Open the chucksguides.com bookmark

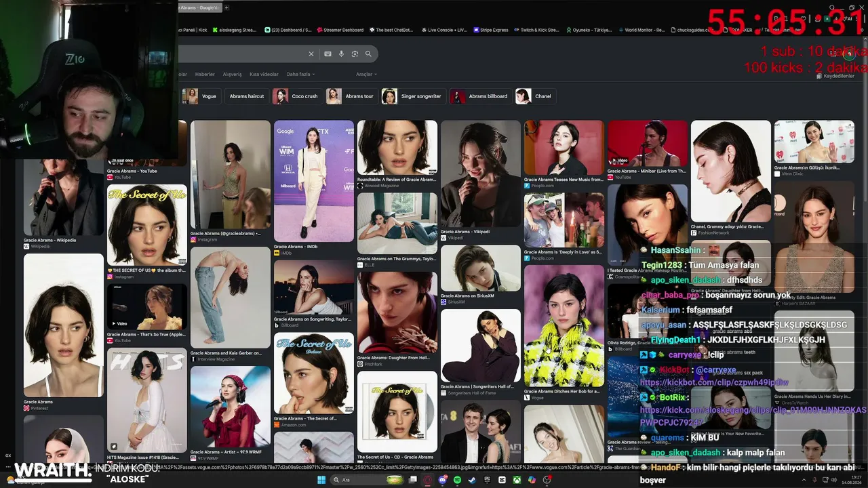[x=693, y=30]
